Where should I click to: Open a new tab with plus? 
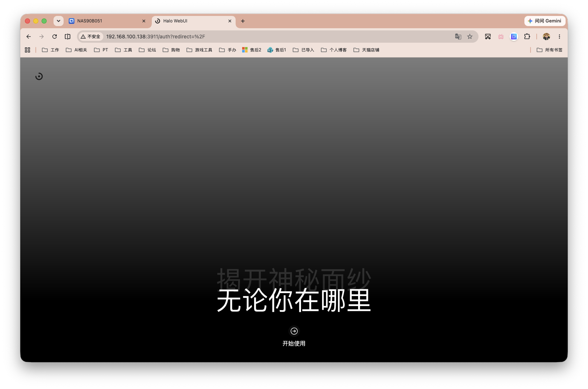[243, 21]
